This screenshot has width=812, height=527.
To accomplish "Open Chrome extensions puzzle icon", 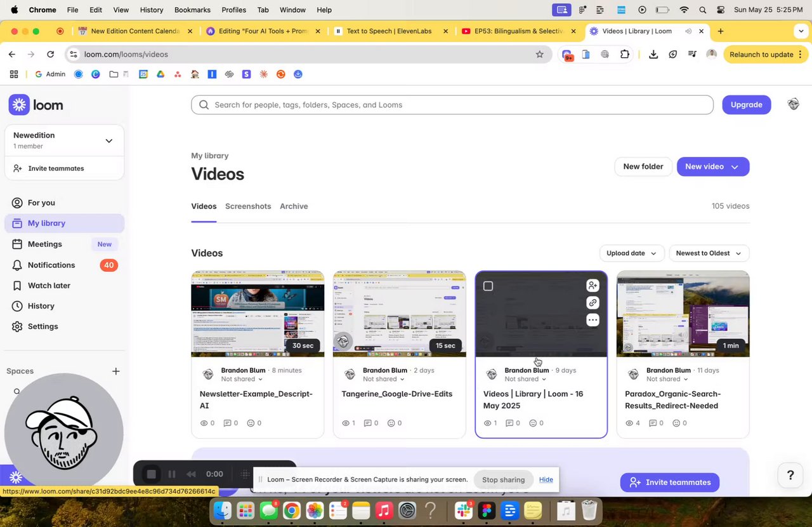I will tap(625, 55).
